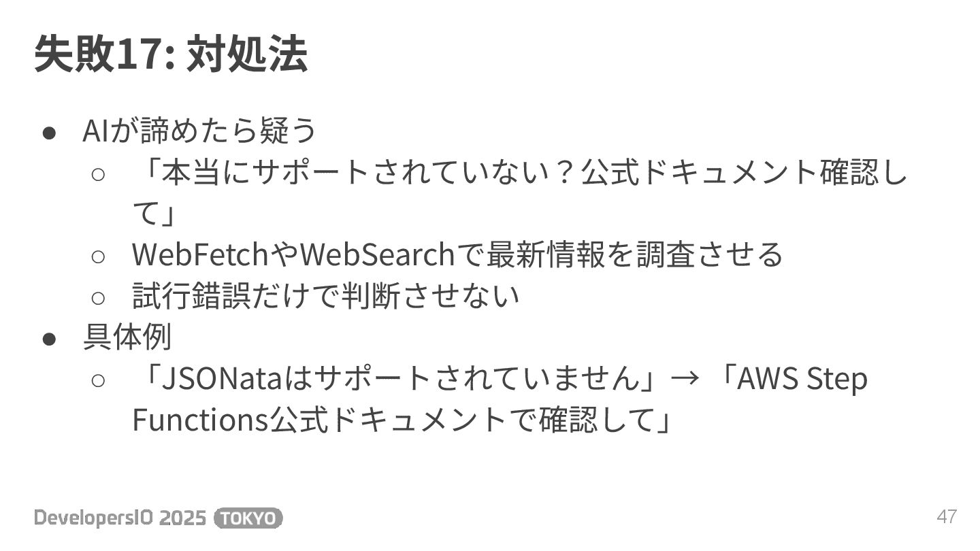This screenshot has width=980, height=551.
Task: Click the slide title 失敗17: 対処法
Action: [171, 54]
